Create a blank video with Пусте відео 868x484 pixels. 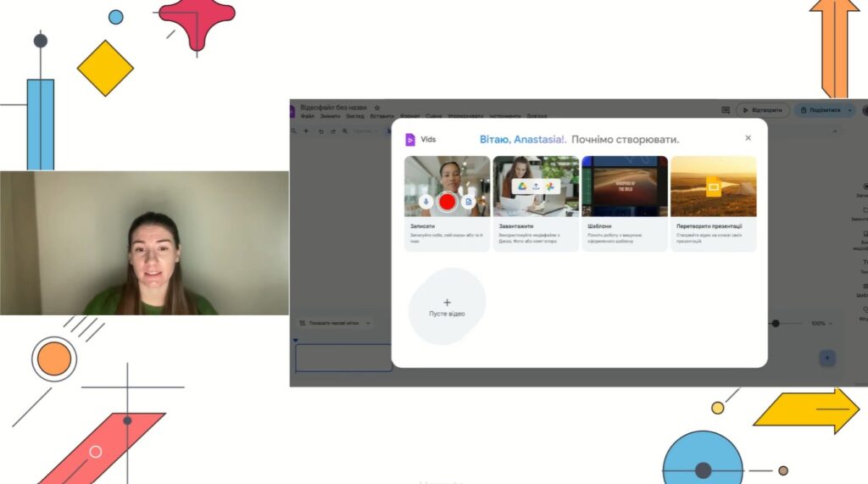pyautogui.click(x=447, y=307)
